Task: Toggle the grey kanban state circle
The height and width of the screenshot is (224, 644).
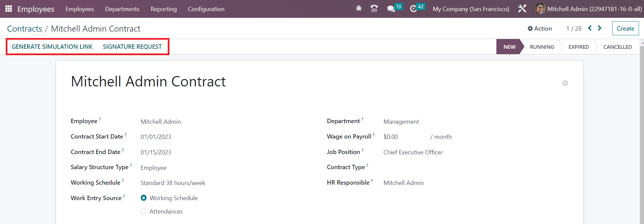Action: coord(565,83)
